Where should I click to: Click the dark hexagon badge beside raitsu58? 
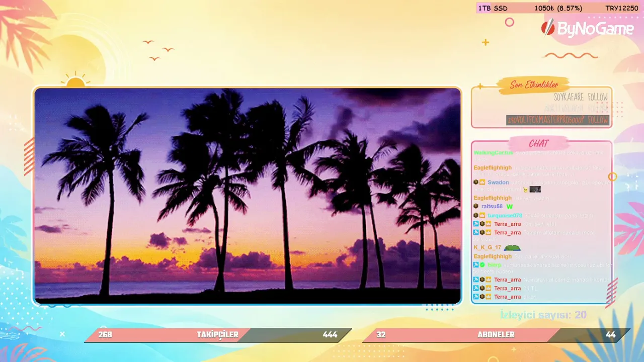click(x=476, y=206)
